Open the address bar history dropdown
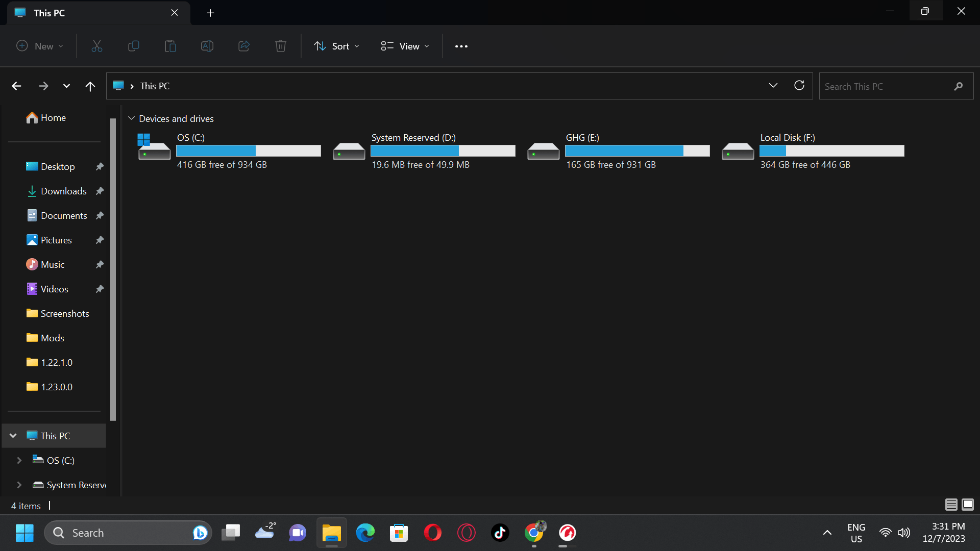The width and height of the screenshot is (980, 551). 773,86
